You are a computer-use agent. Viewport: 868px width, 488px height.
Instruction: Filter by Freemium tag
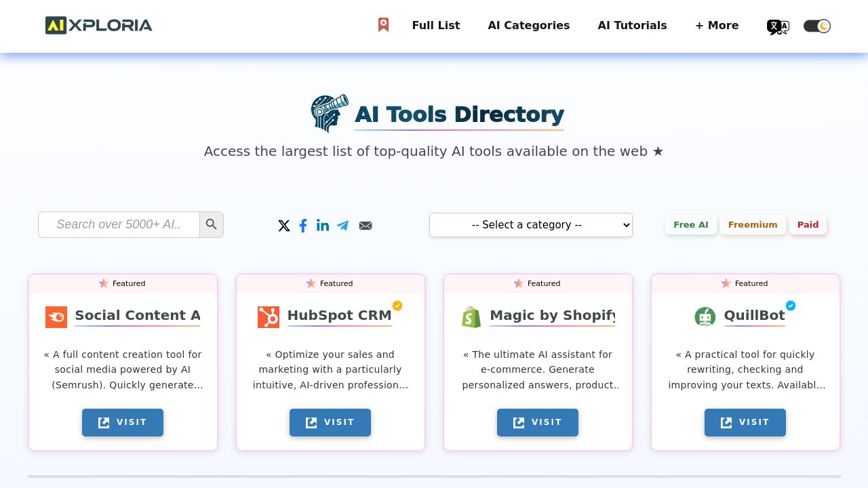(753, 225)
